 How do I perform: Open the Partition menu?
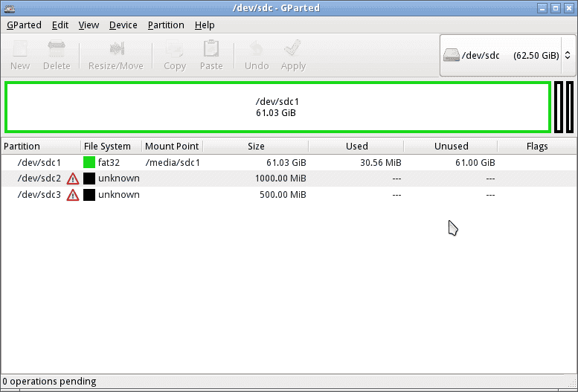[166, 25]
